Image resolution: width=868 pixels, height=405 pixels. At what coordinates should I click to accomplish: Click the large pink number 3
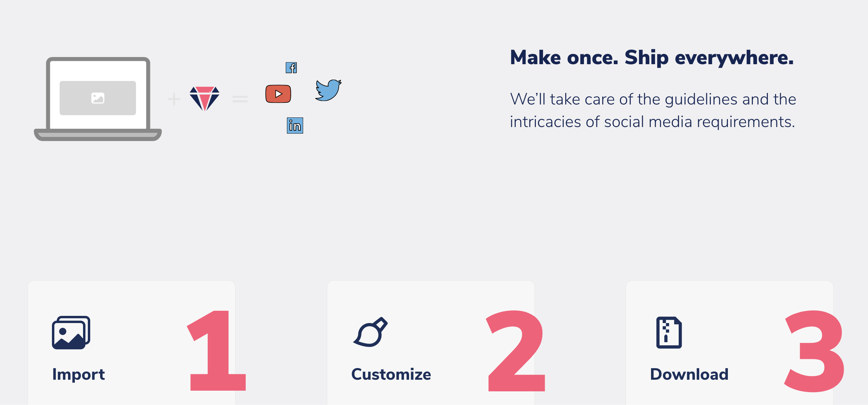point(814,351)
